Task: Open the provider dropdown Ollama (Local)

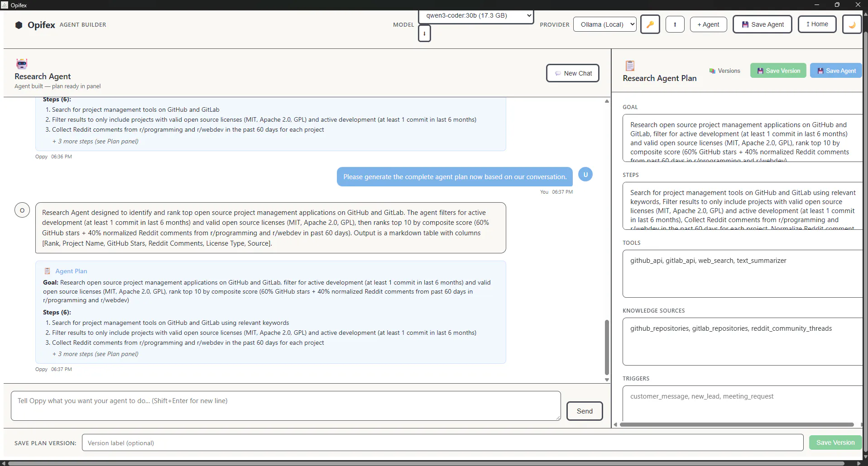Action: pyautogui.click(x=604, y=24)
